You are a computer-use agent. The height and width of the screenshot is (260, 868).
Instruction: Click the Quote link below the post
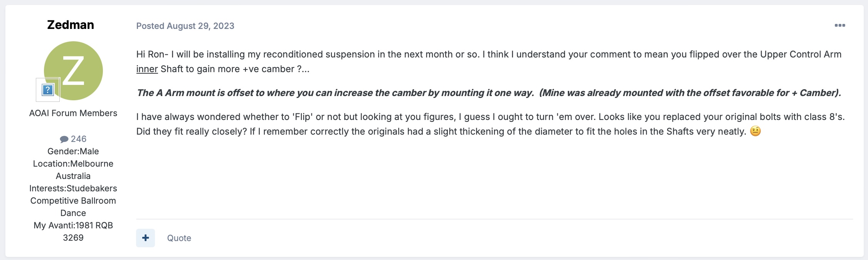179,238
